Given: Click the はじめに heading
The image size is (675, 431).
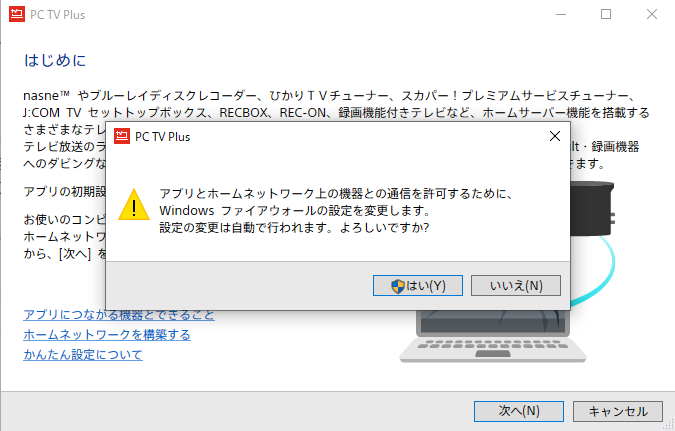Looking at the screenshot, I should coord(55,60).
